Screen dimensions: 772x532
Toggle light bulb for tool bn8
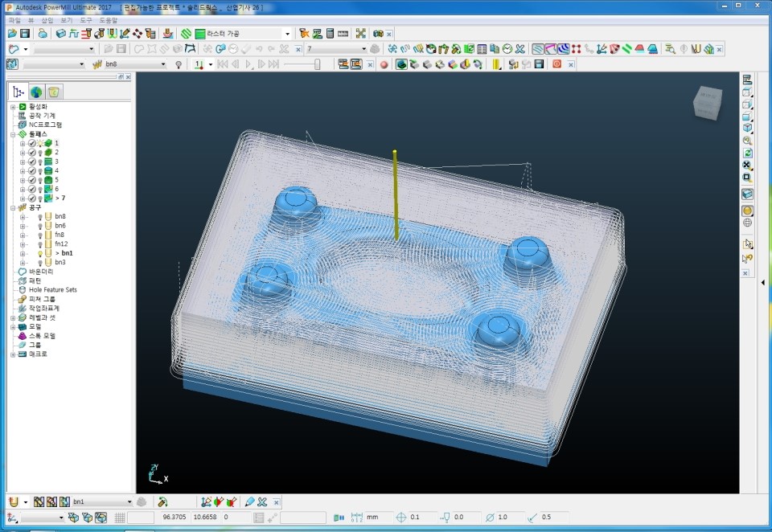(40, 216)
